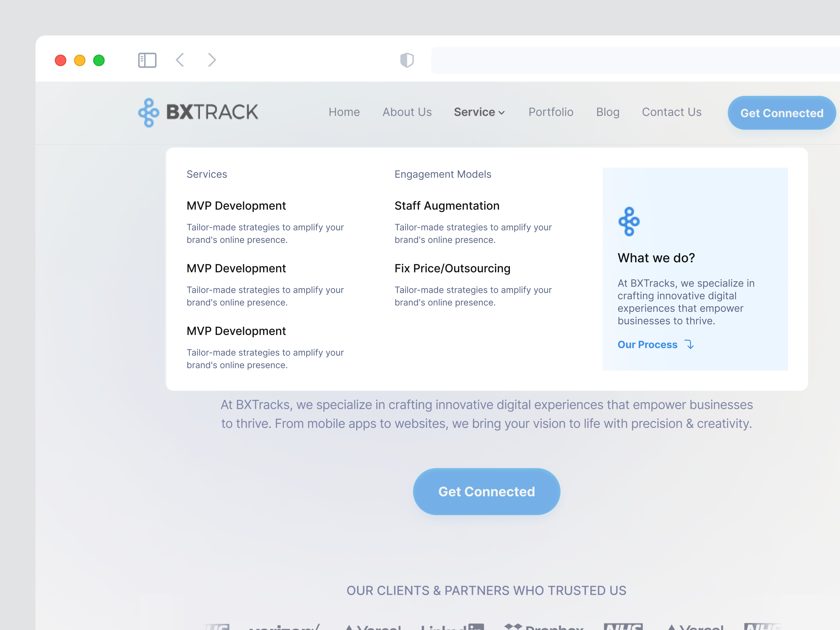
Task: Click 'OUR CLIENTS & PARTNERS WHO TRUSTED US' text
Action: [x=486, y=590]
